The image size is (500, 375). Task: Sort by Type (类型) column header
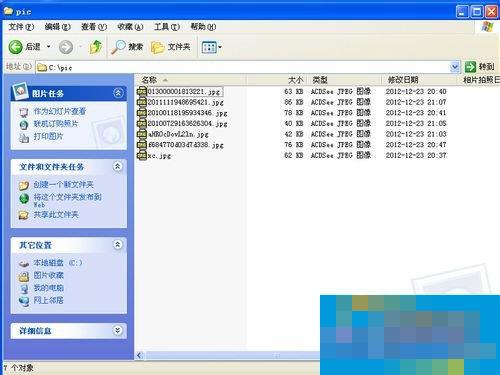344,80
